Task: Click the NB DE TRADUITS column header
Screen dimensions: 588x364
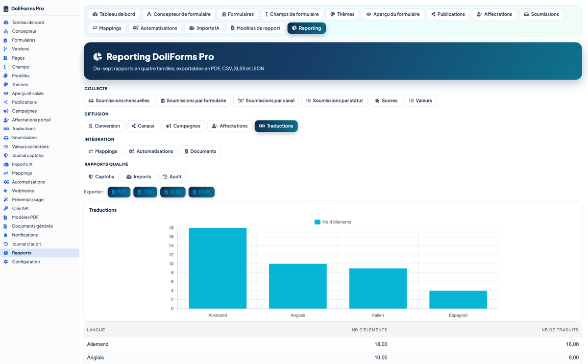Action: pos(560,330)
